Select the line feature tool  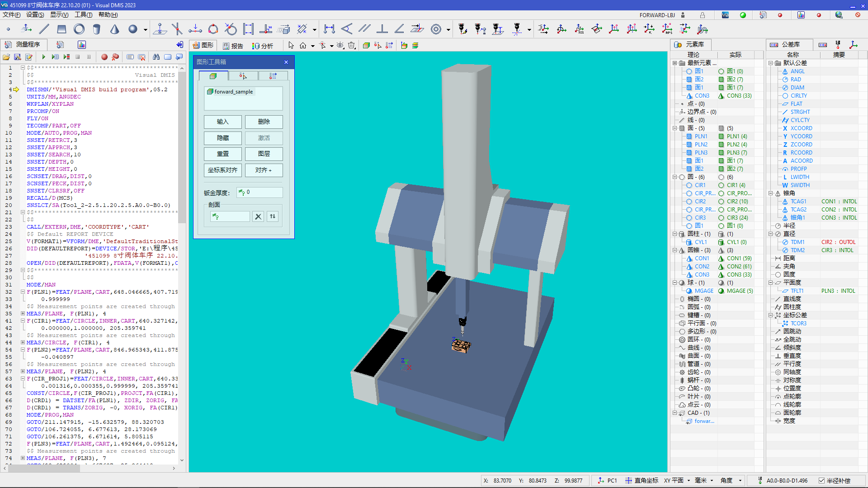coord(44,29)
